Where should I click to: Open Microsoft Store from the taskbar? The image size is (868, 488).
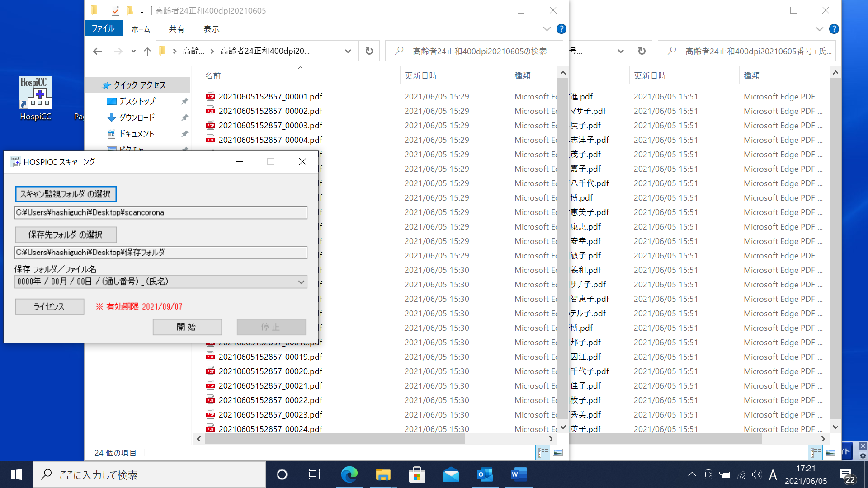(x=417, y=474)
